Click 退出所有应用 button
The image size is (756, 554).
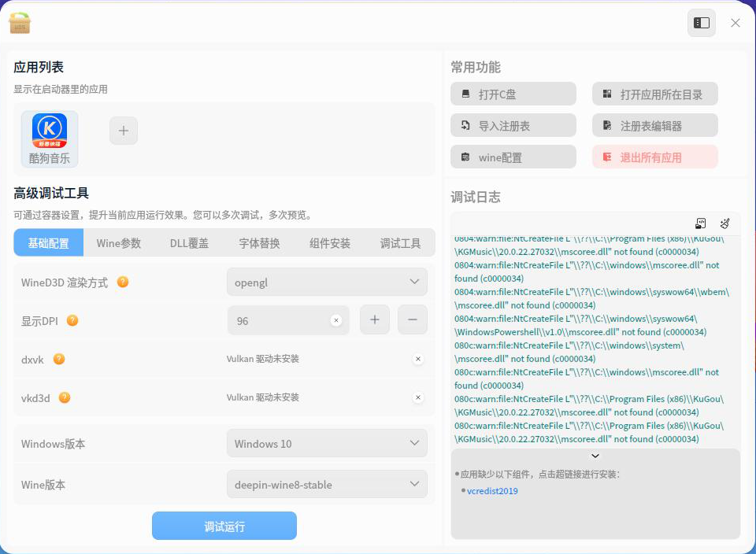[654, 157]
